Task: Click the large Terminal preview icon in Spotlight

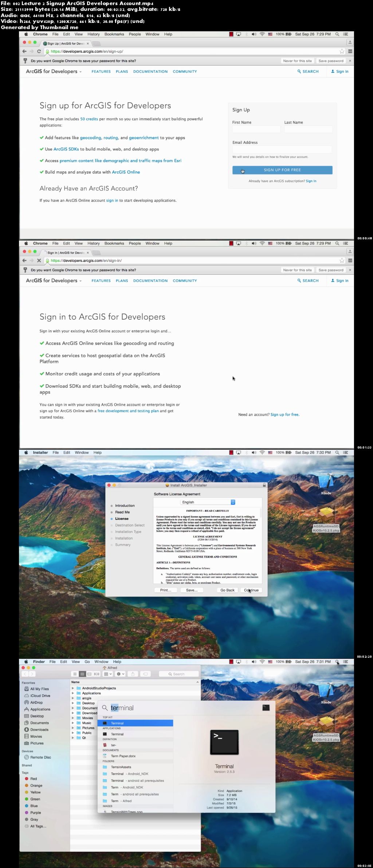Action: coord(224,742)
